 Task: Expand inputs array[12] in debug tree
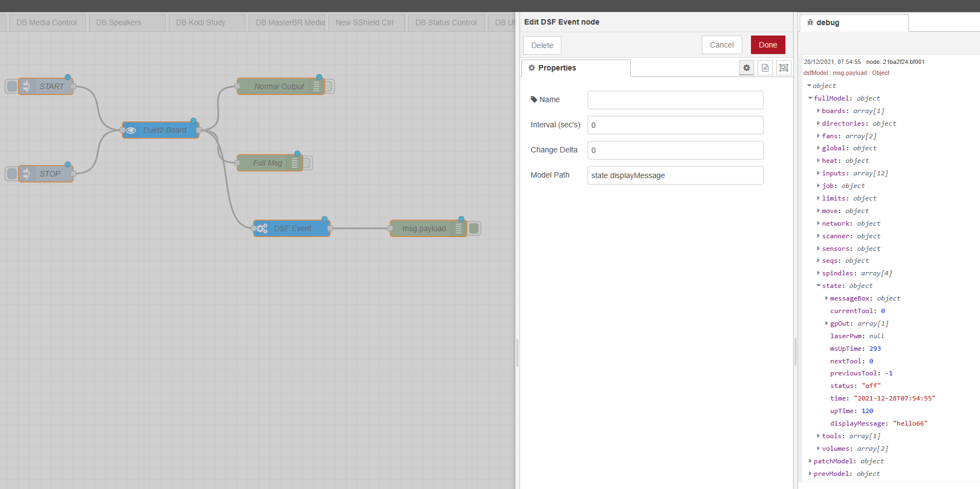click(818, 173)
